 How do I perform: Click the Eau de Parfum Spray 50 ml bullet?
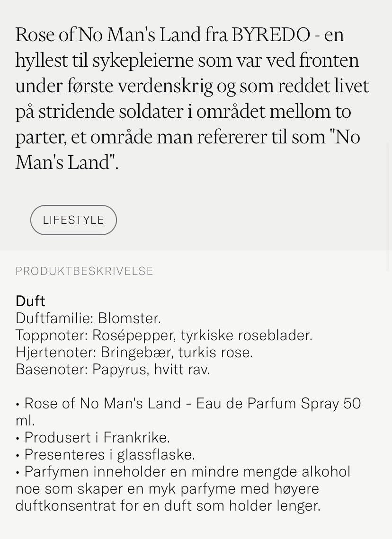[x=188, y=412]
